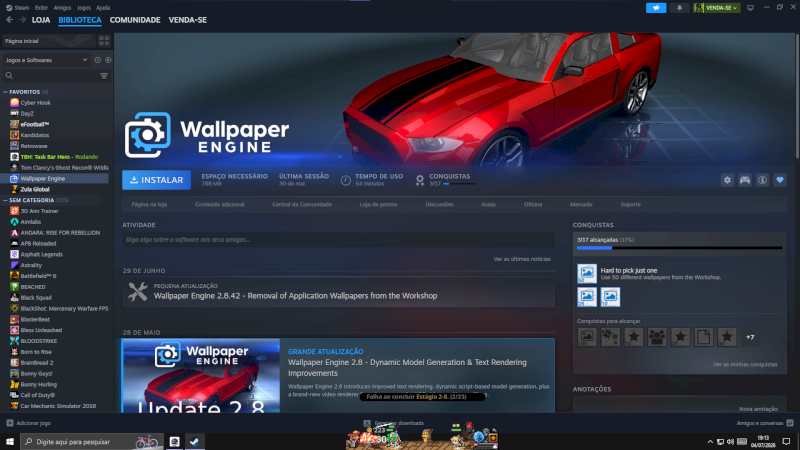
Task: Click the document locked achievement icon
Action: click(x=703, y=337)
